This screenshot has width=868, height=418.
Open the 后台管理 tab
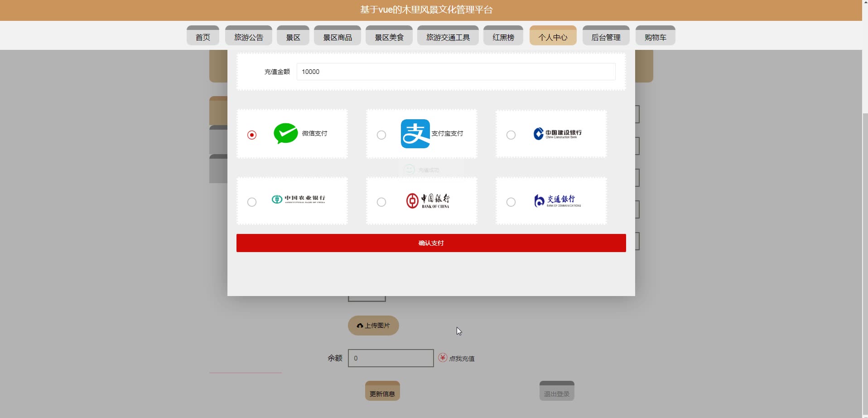pyautogui.click(x=606, y=36)
